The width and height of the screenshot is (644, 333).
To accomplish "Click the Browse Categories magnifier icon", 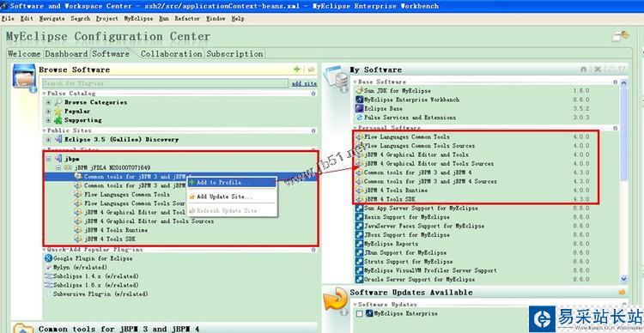I will click(58, 102).
